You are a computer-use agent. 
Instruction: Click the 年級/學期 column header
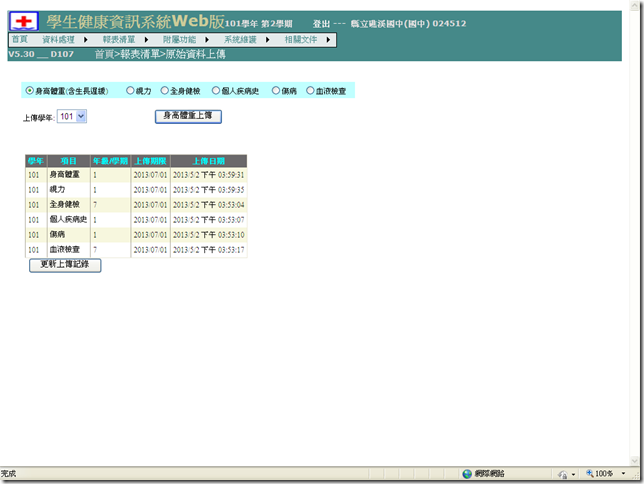pyautogui.click(x=110, y=161)
